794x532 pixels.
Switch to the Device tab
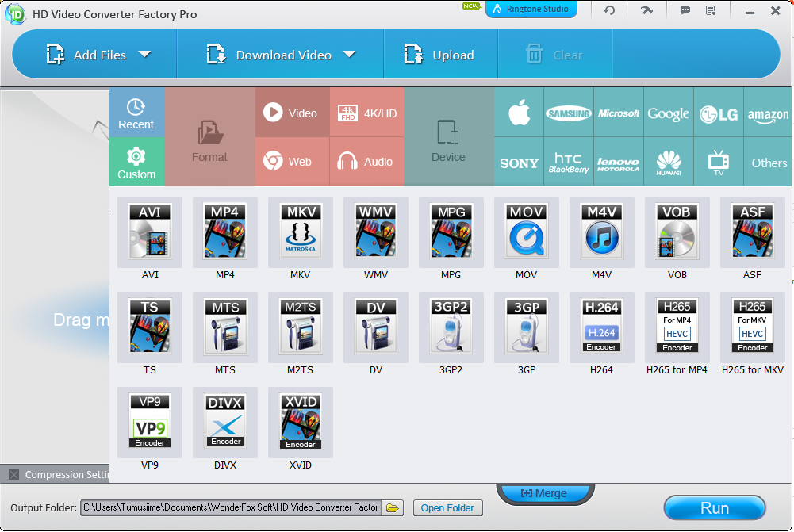point(448,136)
